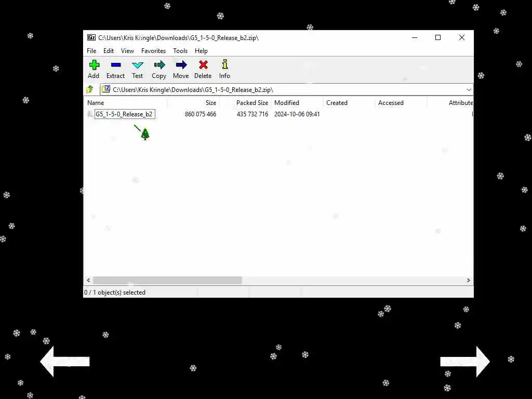Sort by Packed Size column header
This screenshot has width=532, height=399.
[245, 103]
